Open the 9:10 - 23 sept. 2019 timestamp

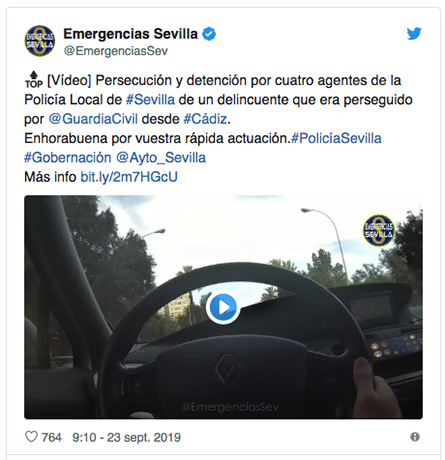[x=126, y=437]
